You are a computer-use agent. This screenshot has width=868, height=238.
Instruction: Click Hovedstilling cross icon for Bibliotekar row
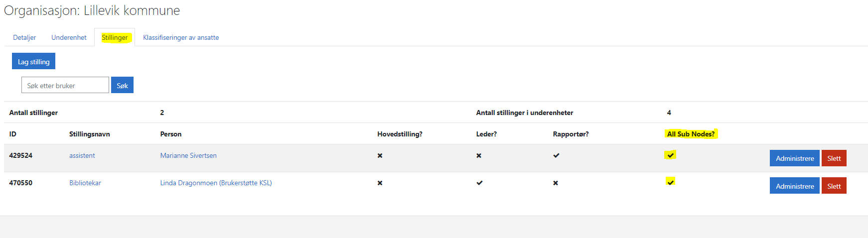[380, 183]
